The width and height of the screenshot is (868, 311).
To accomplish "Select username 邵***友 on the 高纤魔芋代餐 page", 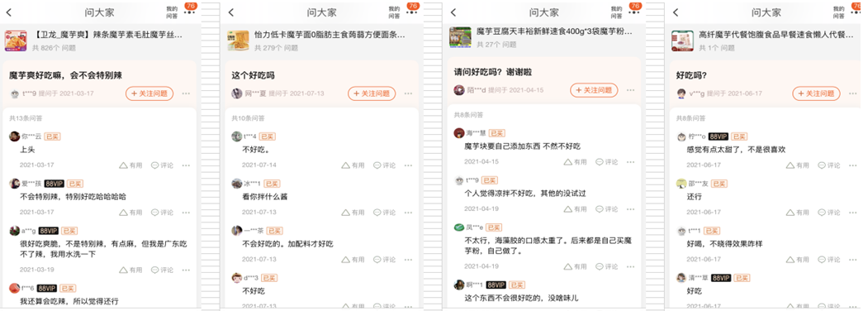I will (699, 184).
